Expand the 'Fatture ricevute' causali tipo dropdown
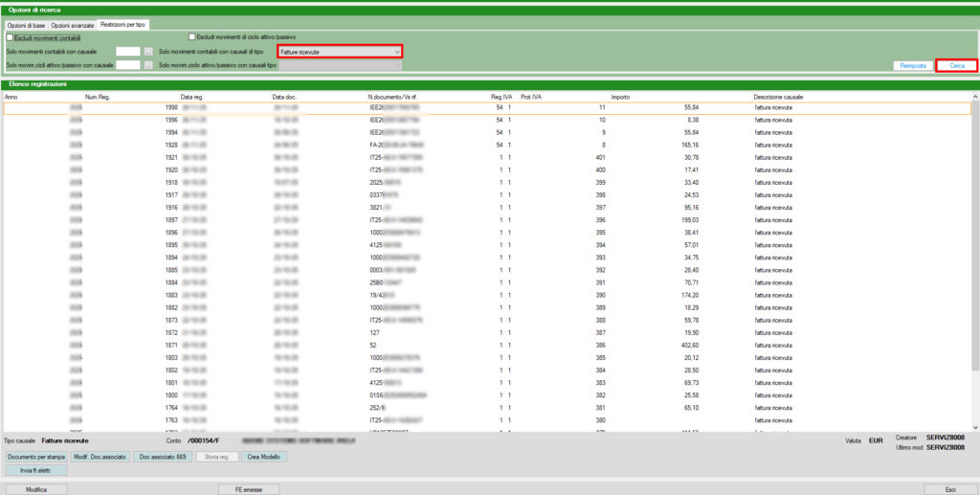The image size is (980, 495). tap(397, 51)
